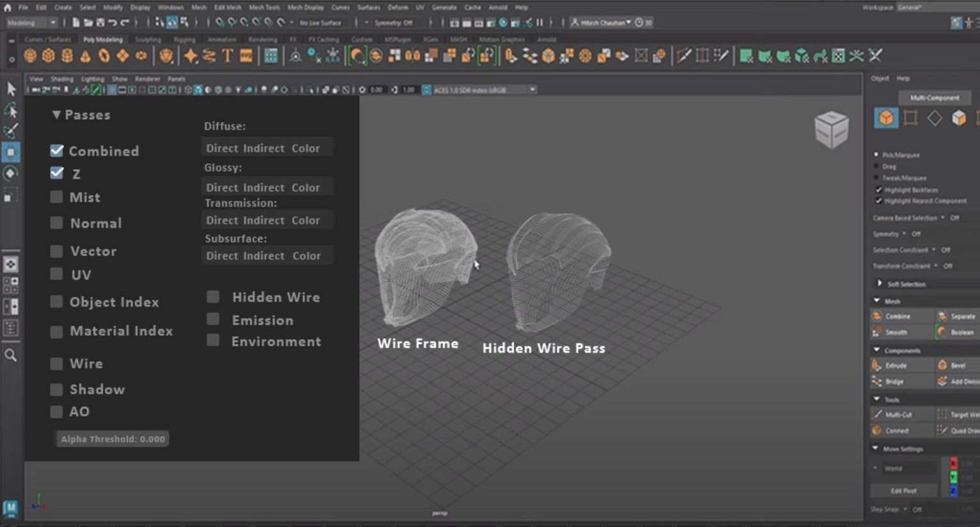Open the Deform menu
Viewport: 980px width, 527px height.
398,8
